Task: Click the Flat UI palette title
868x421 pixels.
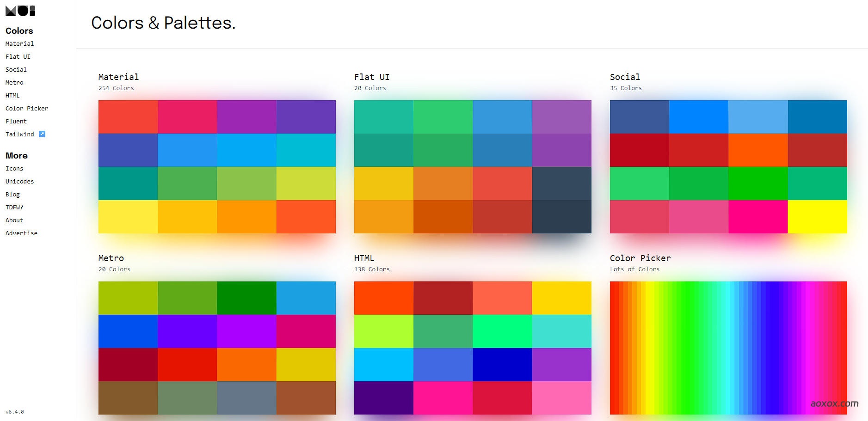Action: coord(372,77)
